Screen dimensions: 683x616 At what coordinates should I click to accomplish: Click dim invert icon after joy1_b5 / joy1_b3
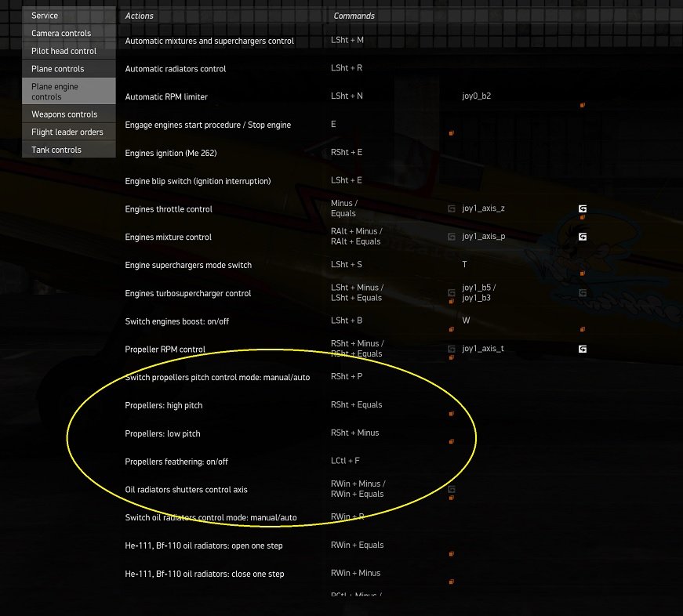point(583,292)
